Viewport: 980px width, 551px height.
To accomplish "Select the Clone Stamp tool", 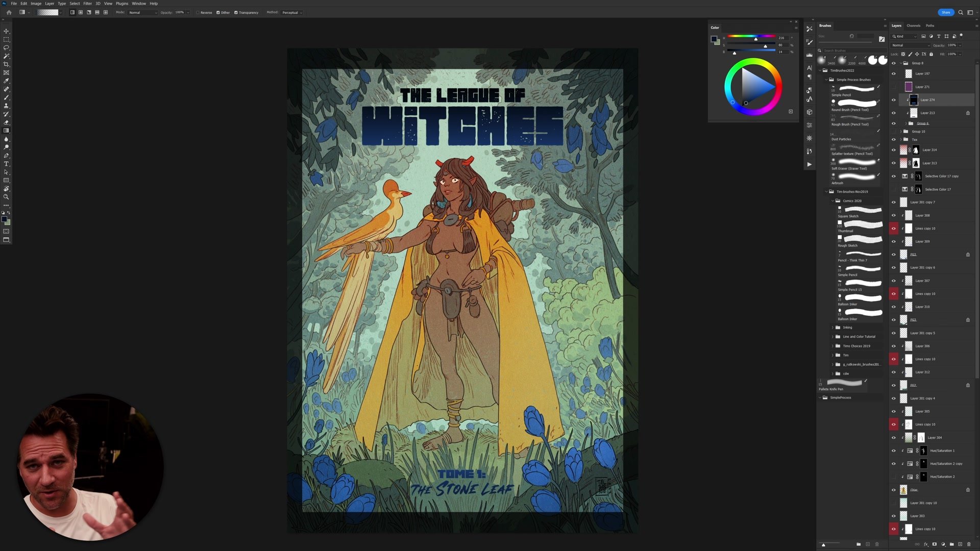I will (x=6, y=106).
